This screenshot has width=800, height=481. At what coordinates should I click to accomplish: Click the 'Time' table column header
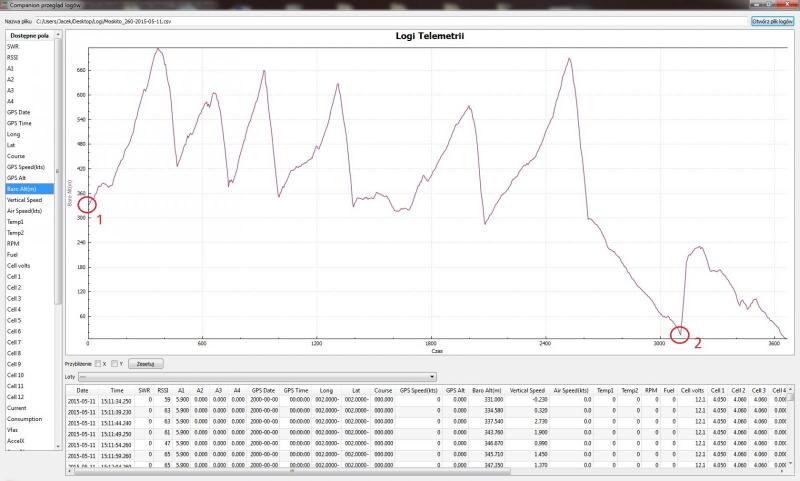pos(117,390)
